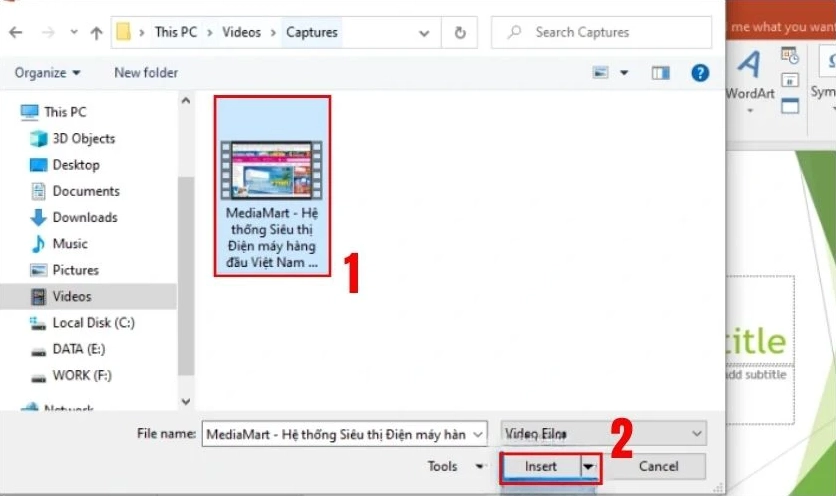Click the Object icon in PowerPoint ribbon

(x=790, y=106)
